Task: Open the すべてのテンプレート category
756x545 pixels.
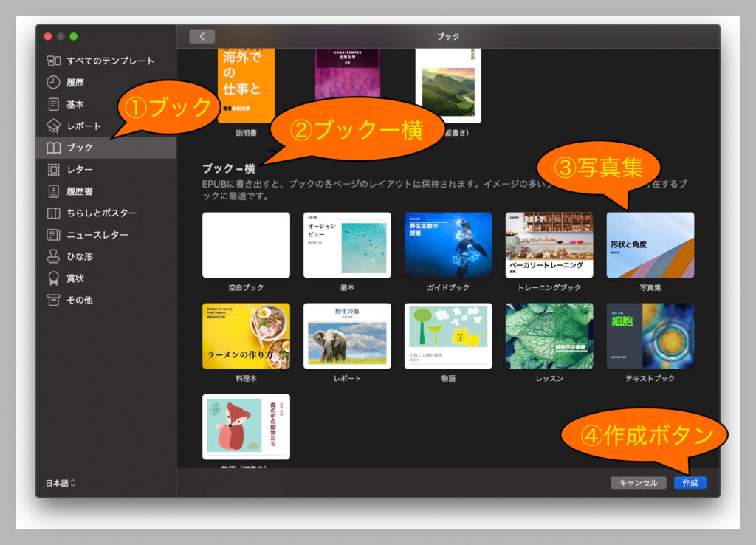Action: [x=106, y=61]
